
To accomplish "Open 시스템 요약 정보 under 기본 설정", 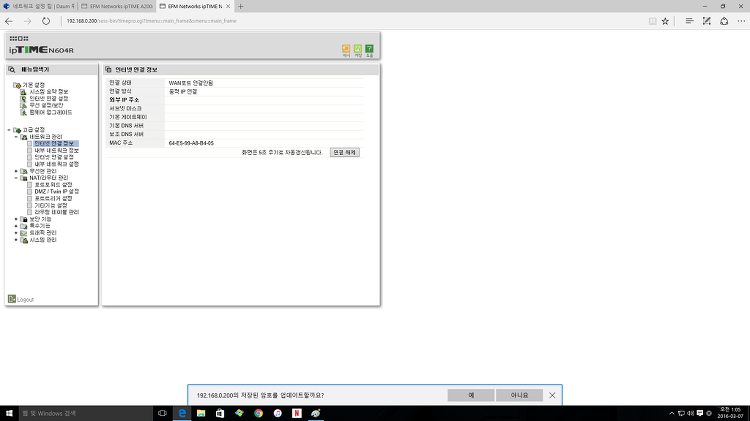I will [49, 91].
